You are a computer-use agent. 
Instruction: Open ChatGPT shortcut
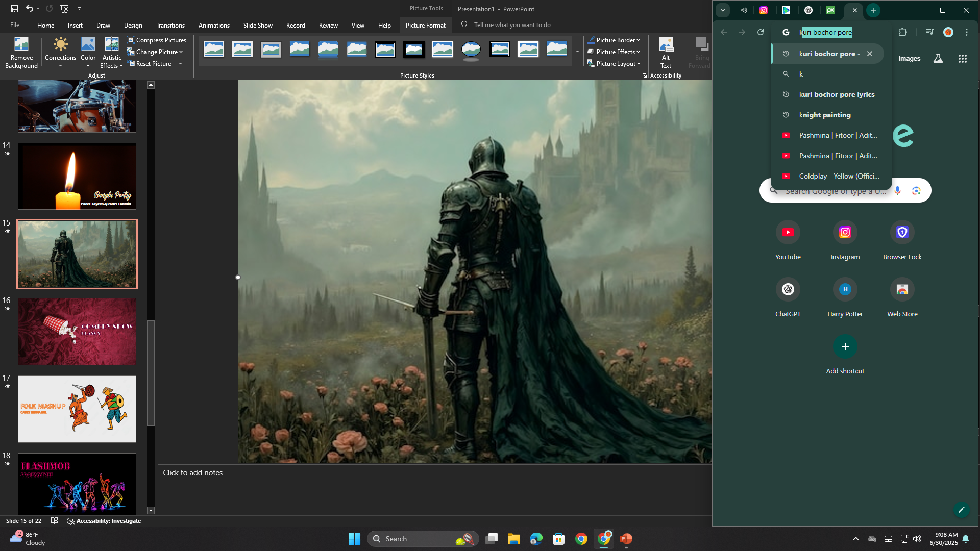[x=788, y=298]
